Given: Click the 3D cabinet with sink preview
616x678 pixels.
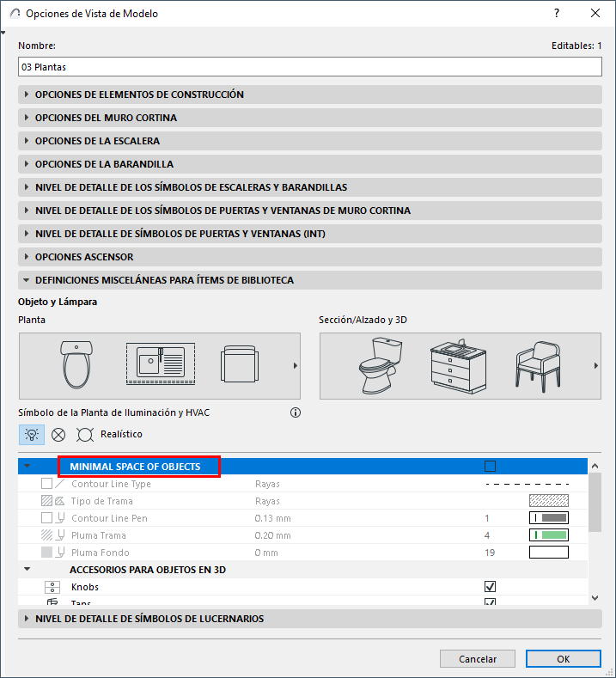Looking at the screenshot, I should click(x=459, y=366).
